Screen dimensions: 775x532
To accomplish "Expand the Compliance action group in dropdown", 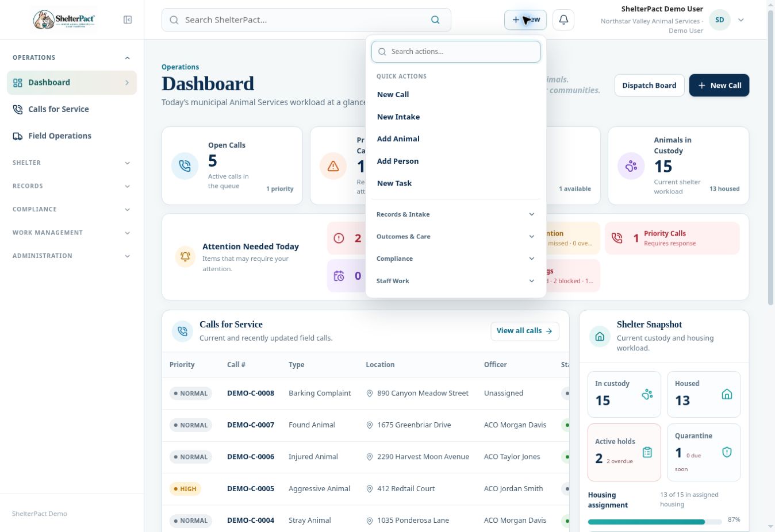I will click(x=455, y=259).
